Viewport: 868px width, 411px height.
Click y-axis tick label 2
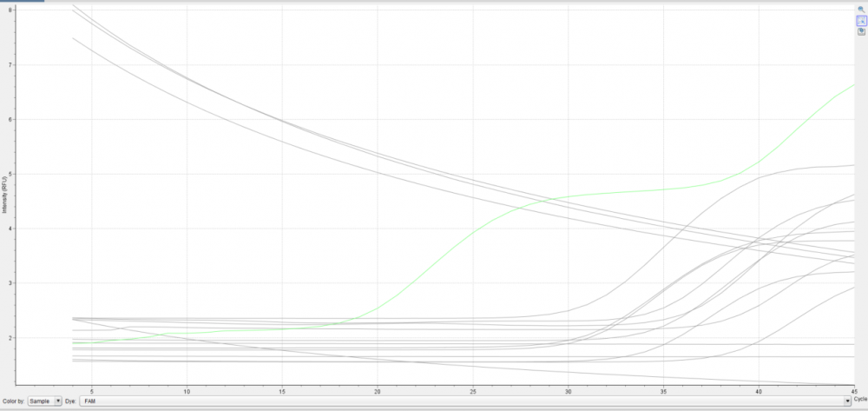(10, 338)
